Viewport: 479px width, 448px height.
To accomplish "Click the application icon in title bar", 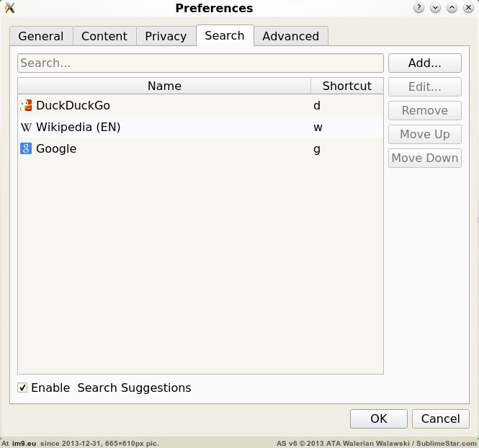I will point(9,8).
